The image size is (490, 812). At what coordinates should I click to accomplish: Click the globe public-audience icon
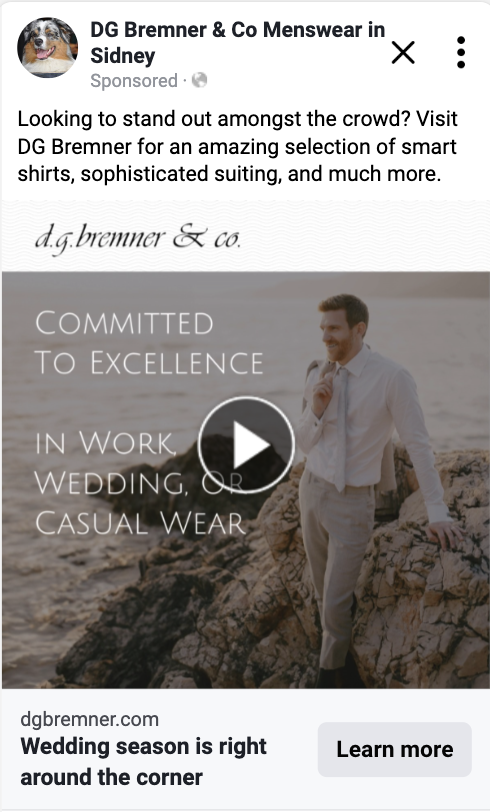[199, 80]
